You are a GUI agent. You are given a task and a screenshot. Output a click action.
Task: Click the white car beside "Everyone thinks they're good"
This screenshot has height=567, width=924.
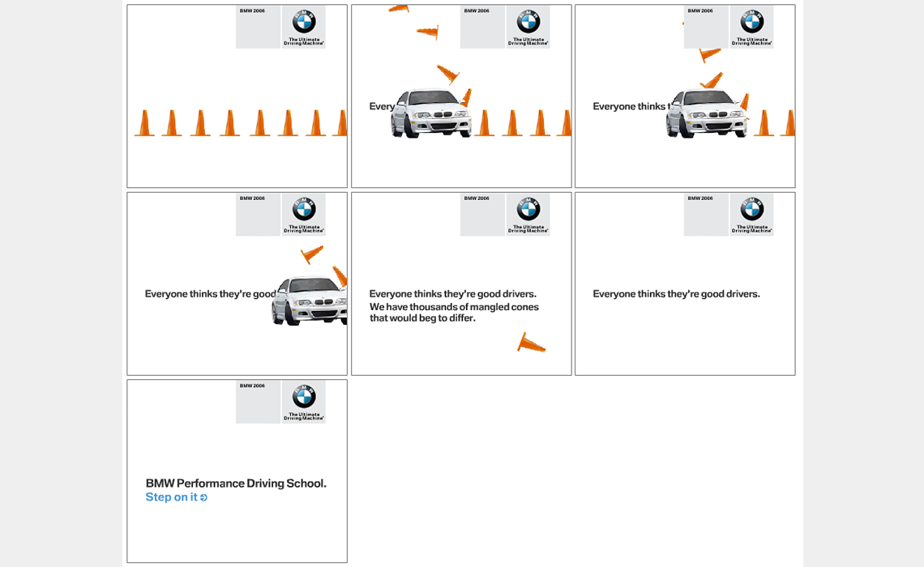click(x=310, y=301)
